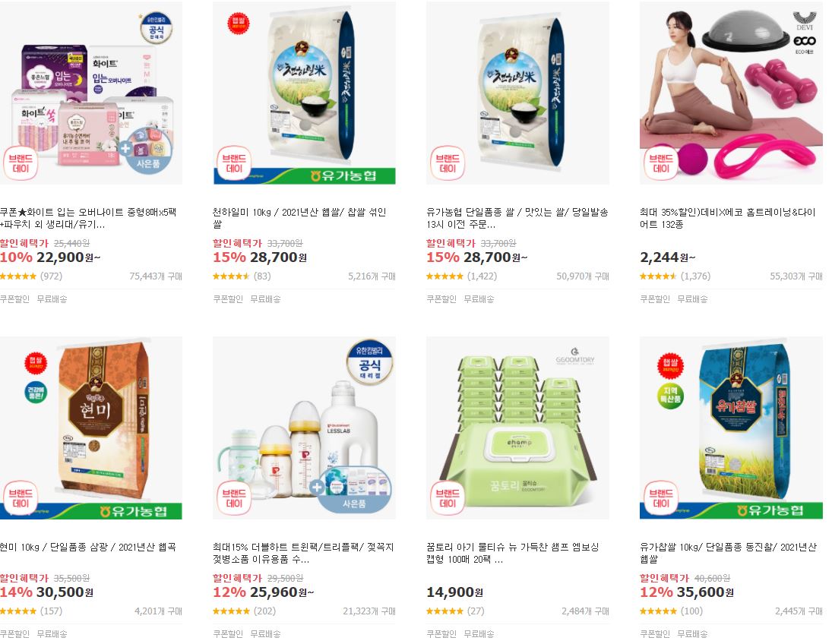Click the 무료배송 tag under the 데비×에코 product
Screen dimensions: 832x644
tap(692, 298)
